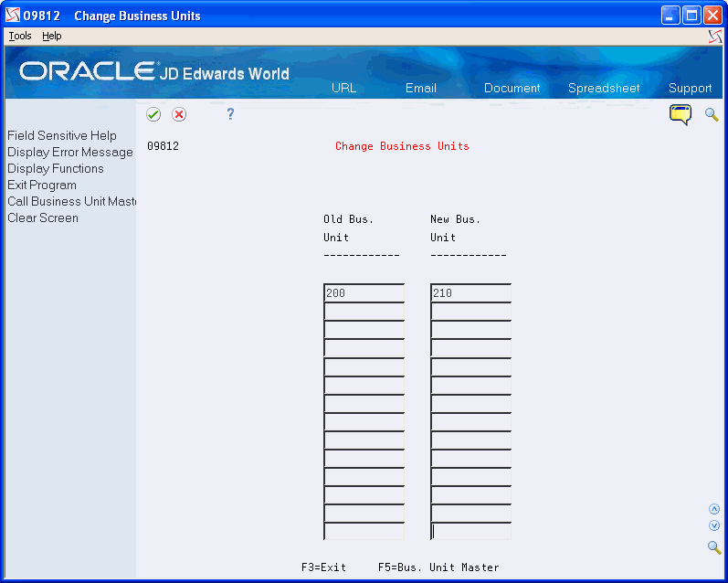Viewport: 728px width, 583px height.
Task: Open the yellow chat bubble icon
Action: click(681, 115)
